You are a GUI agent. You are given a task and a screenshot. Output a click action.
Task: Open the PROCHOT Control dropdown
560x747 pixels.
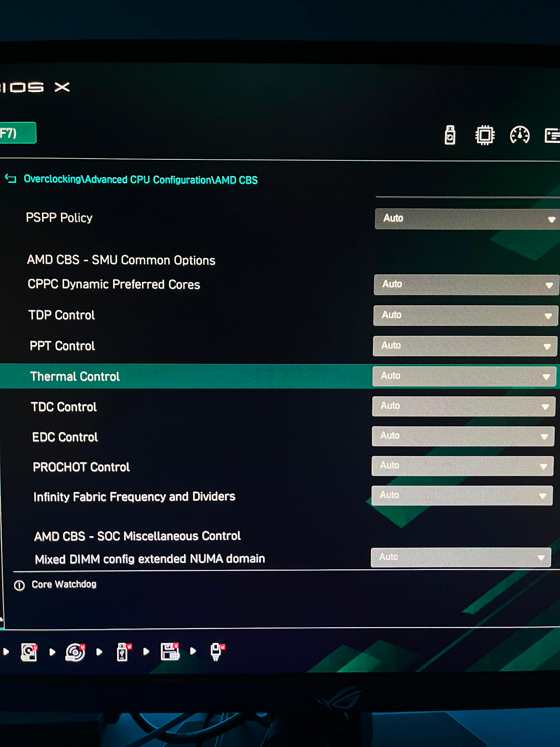click(463, 466)
